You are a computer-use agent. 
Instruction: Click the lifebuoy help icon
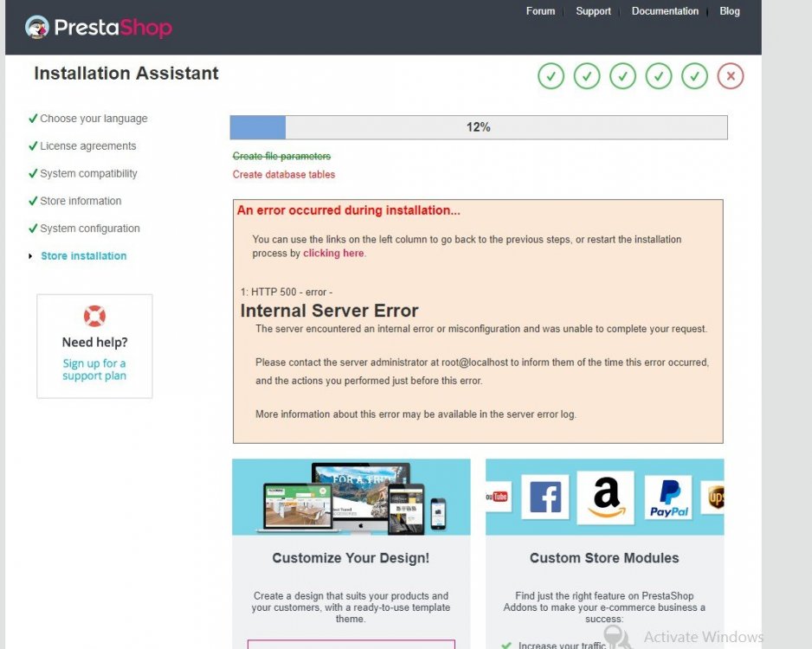click(x=94, y=316)
